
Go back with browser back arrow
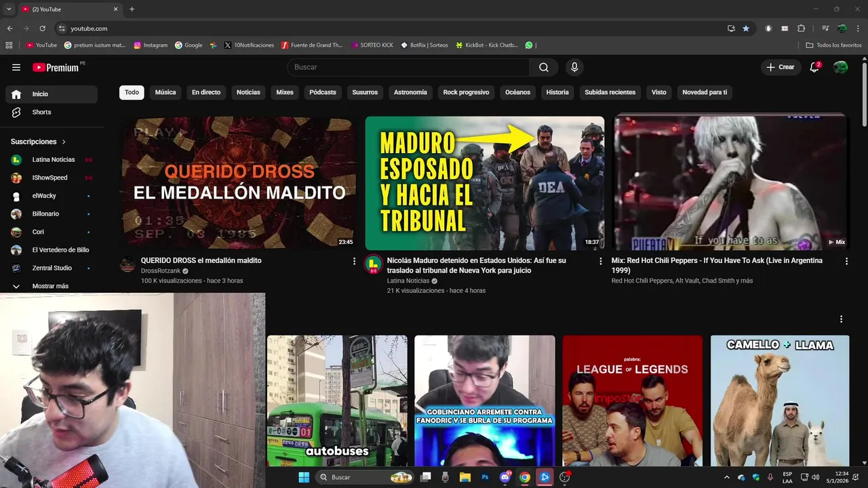click(9, 28)
